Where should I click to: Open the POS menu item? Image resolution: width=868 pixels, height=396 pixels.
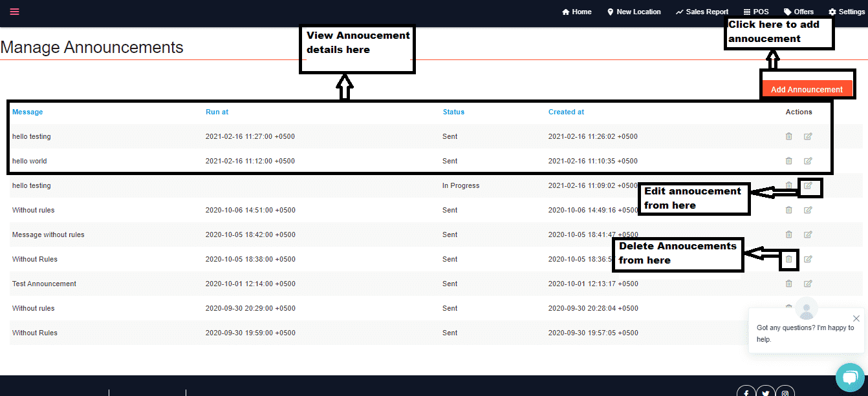click(756, 12)
